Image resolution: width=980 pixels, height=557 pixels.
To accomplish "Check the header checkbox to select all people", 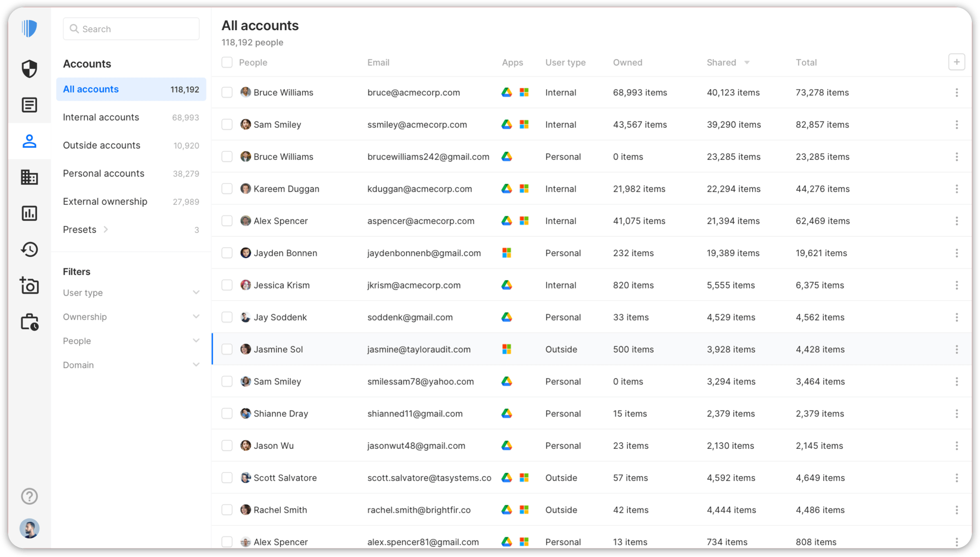I will tap(227, 62).
